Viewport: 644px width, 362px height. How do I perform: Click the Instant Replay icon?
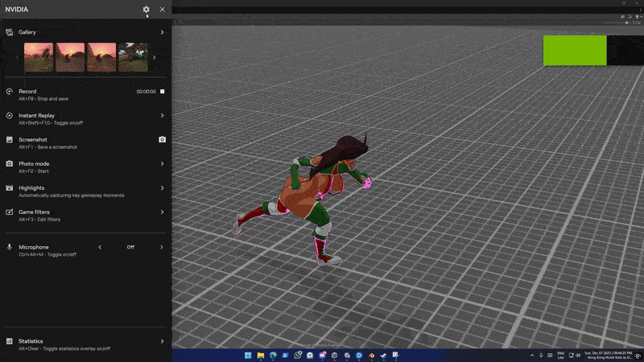click(x=9, y=115)
